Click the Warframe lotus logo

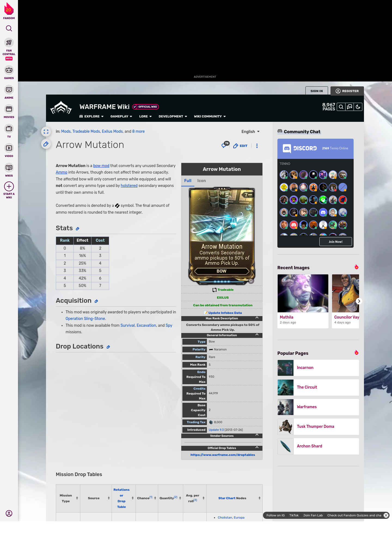point(61,108)
